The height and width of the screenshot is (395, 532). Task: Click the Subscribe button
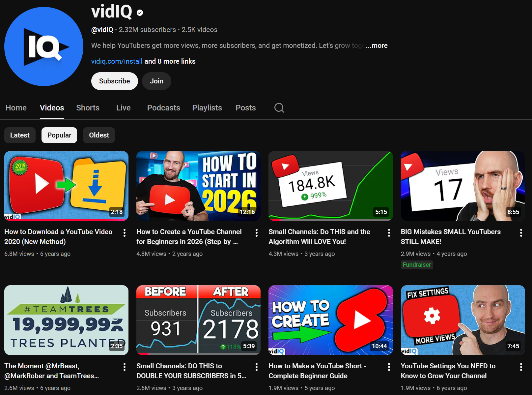point(114,81)
